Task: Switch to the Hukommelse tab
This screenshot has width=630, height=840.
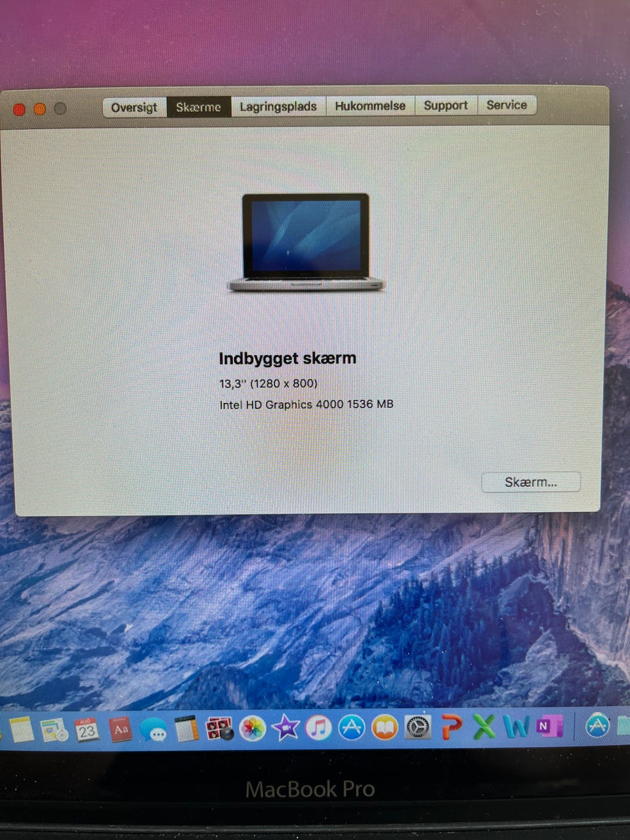Action: [x=370, y=106]
